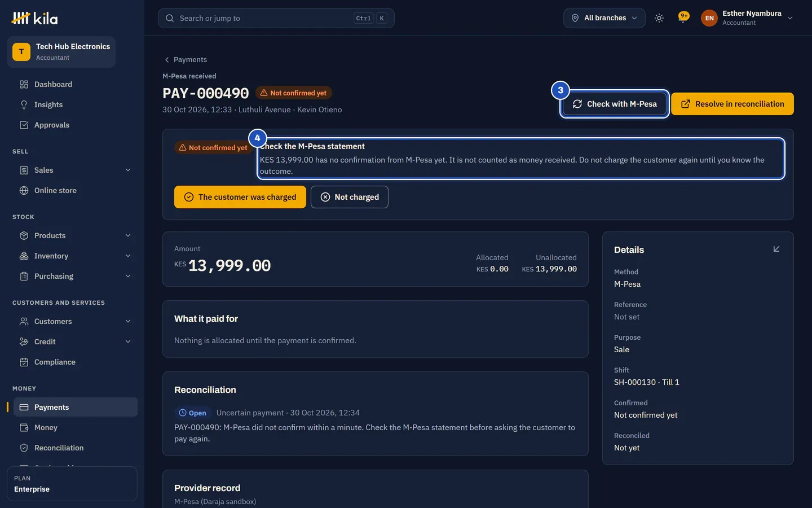Click Resolve in reconciliation button
The image size is (812, 508).
pos(732,104)
